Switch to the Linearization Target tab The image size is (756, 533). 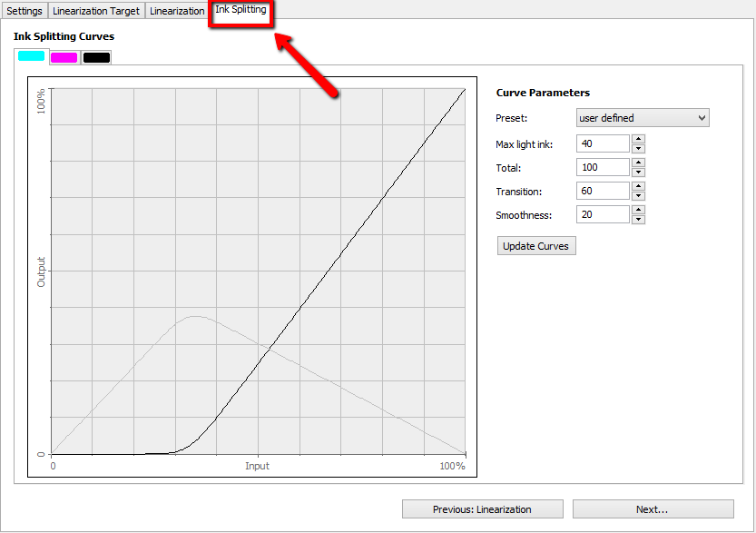tap(96, 11)
